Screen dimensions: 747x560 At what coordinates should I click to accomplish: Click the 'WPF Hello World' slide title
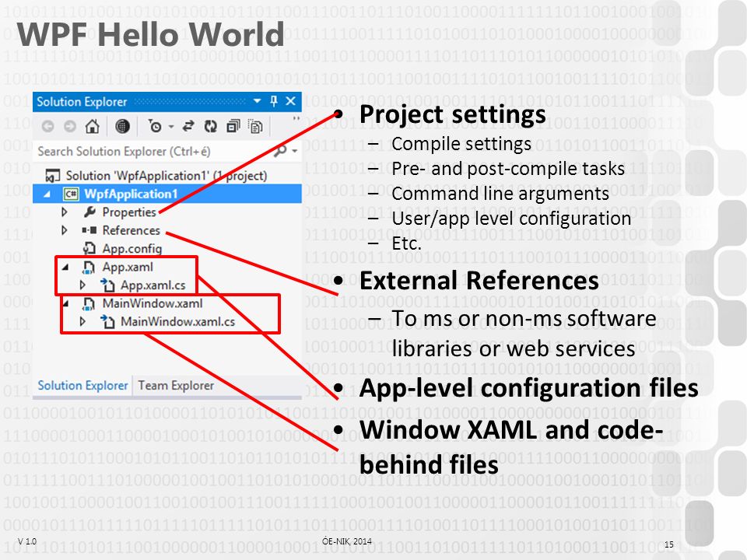point(150,34)
